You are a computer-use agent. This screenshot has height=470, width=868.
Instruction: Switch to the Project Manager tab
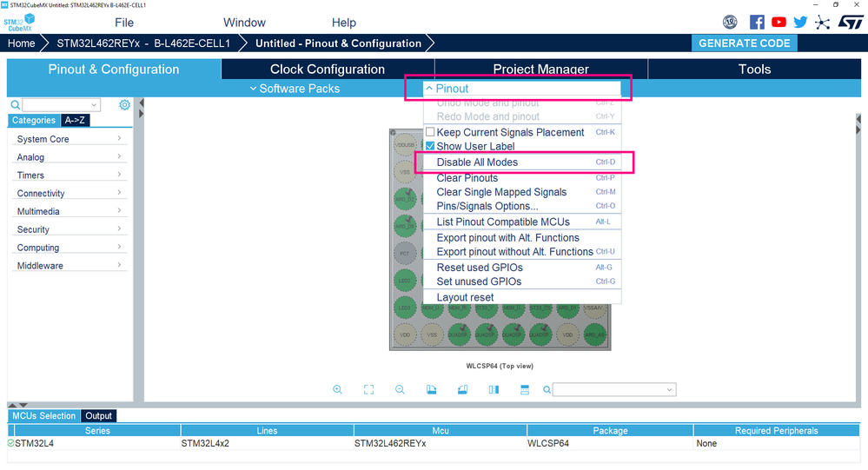540,70
